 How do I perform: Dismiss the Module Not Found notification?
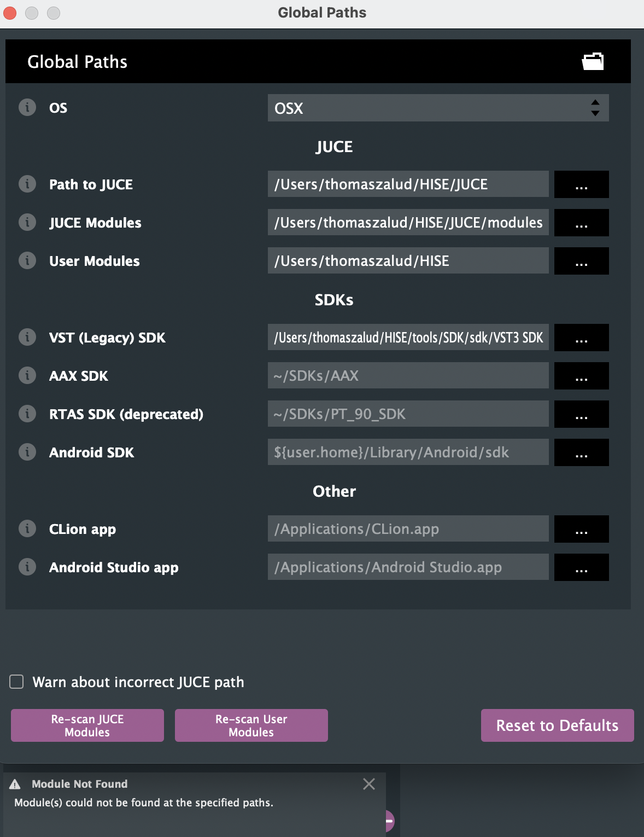[369, 784]
